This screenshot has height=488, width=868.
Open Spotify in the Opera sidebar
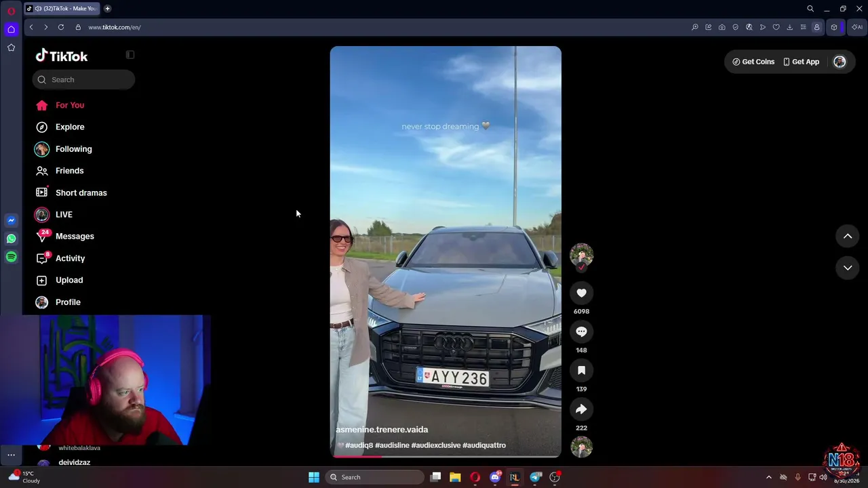(11, 257)
